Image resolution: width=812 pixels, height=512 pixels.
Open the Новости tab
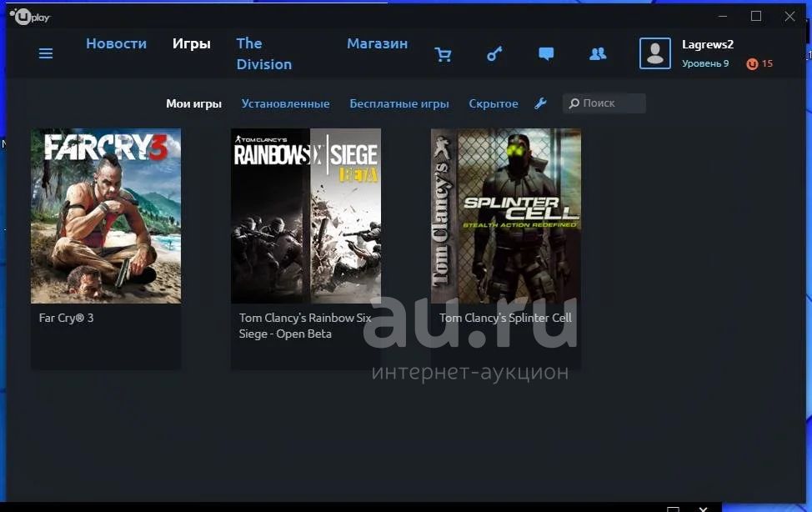pyautogui.click(x=116, y=43)
